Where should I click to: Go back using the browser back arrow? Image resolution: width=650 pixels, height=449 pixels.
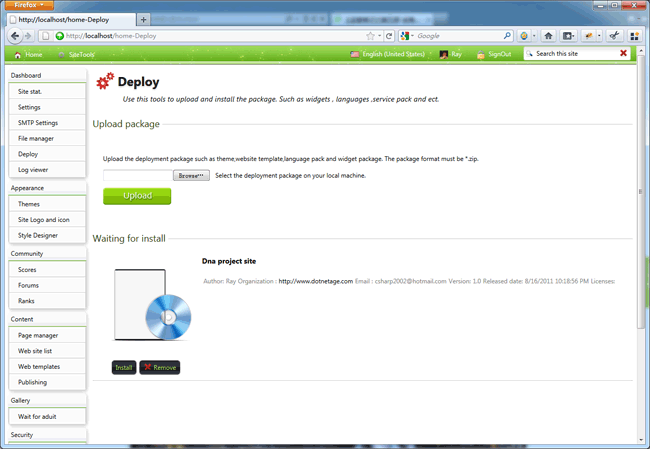tap(15, 36)
